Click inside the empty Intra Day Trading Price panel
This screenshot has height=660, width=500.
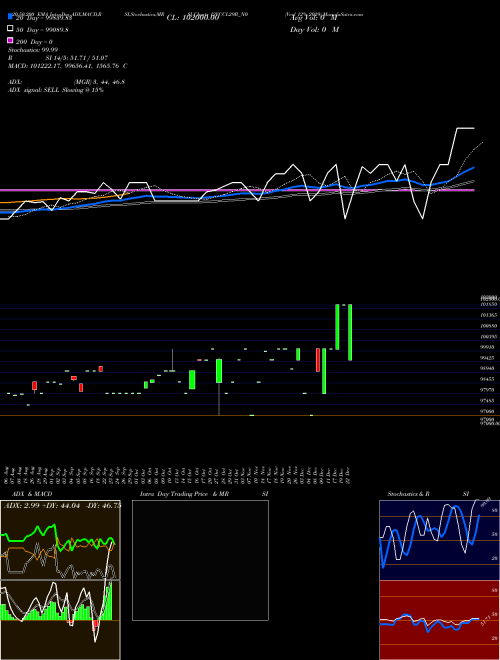click(x=200, y=560)
